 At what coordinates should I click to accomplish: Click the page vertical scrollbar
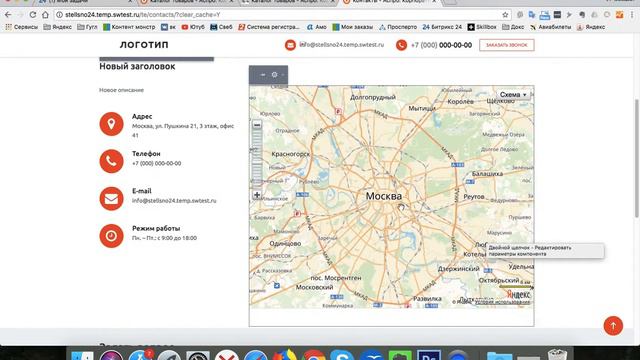coord(637,158)
